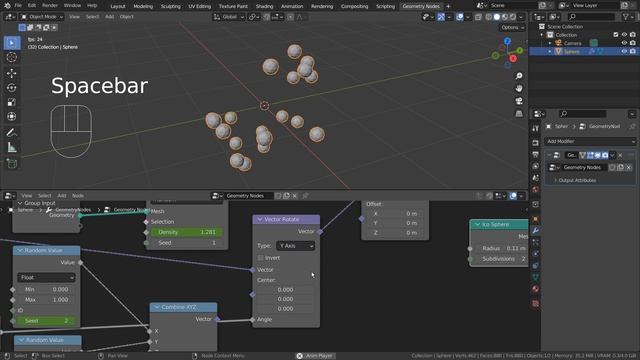Open Render properties tab icon
This screenshot has height=360, width=640.
click(x=536, y=142)
